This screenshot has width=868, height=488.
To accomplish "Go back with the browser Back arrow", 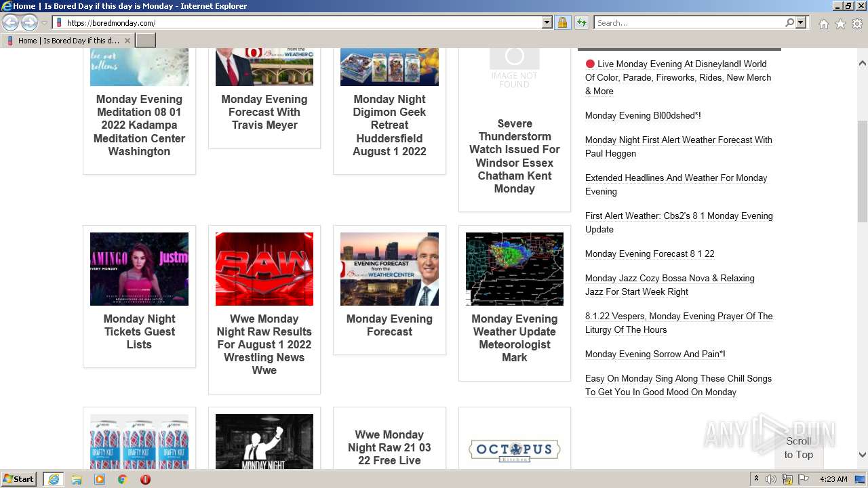I will [x=11, y=23].
